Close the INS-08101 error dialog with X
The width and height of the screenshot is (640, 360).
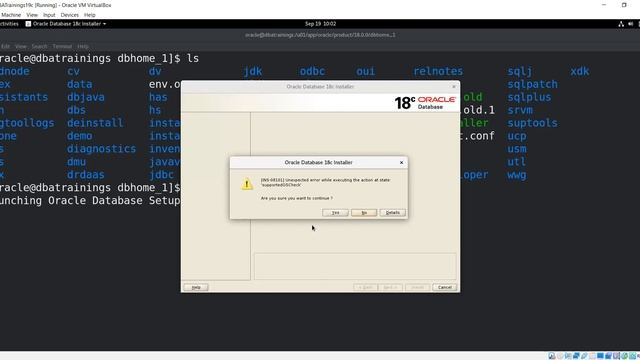click(401, 162)
